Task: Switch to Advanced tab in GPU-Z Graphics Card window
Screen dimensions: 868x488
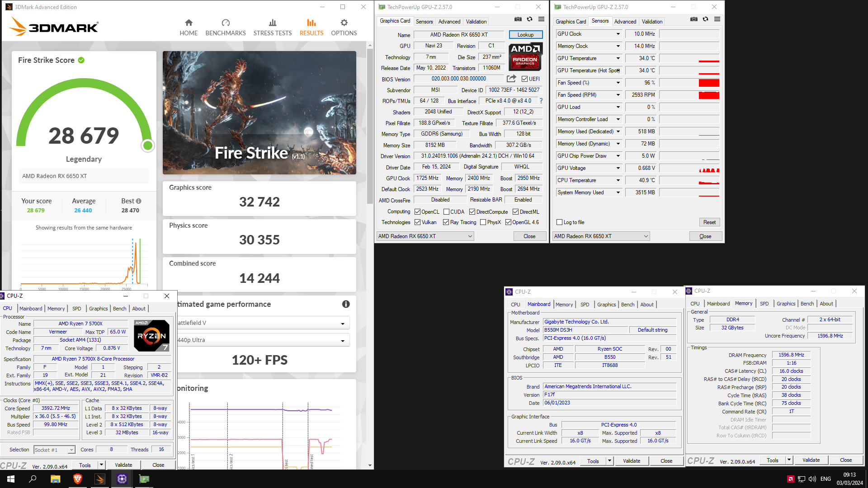Action: point(449,21)
